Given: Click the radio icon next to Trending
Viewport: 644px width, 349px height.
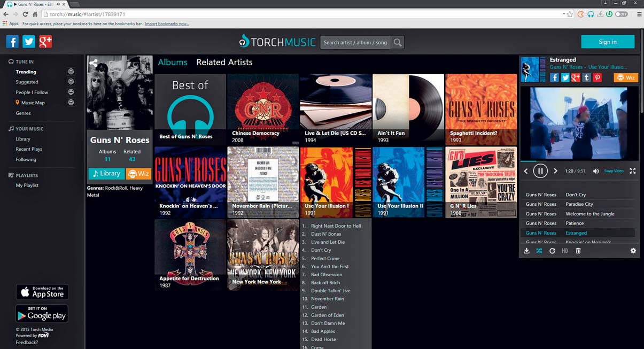Looking at the screenshot, I should coord(71,72).
